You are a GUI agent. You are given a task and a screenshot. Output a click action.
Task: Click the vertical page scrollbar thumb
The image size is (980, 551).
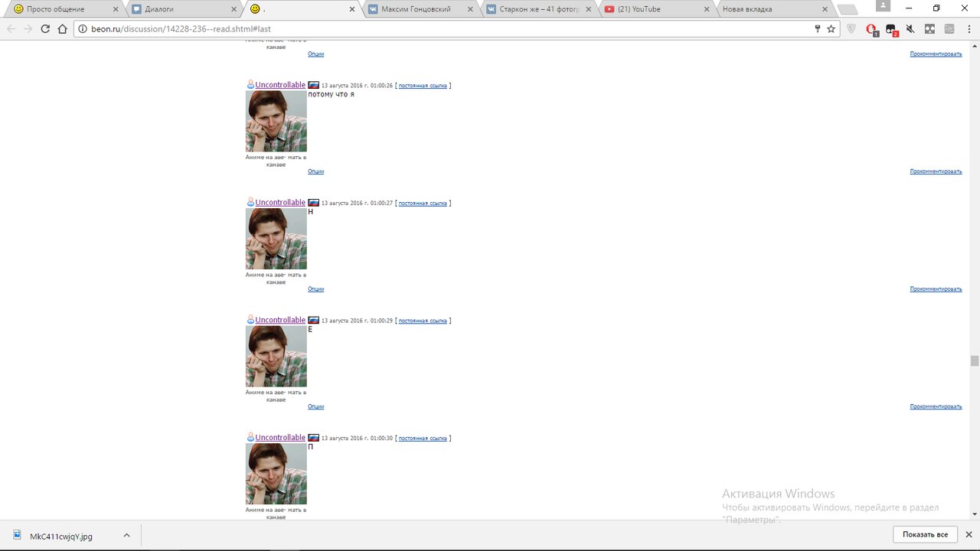(975, 361)
